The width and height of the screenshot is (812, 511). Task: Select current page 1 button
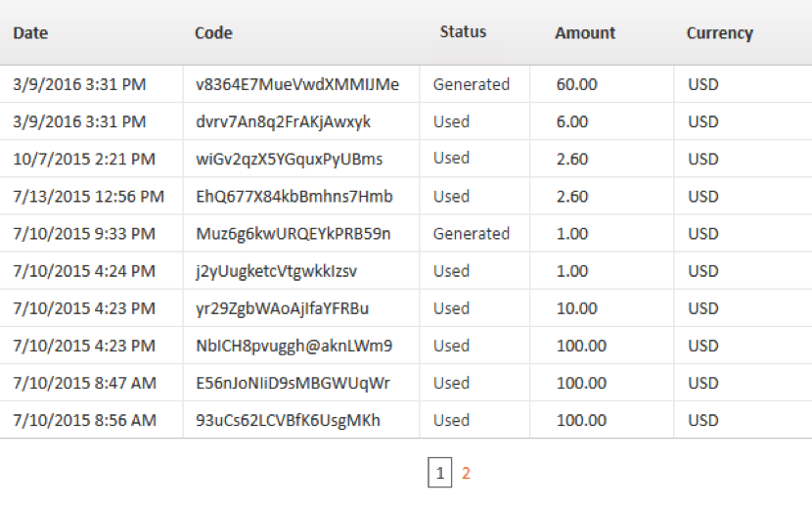point(439,472)
